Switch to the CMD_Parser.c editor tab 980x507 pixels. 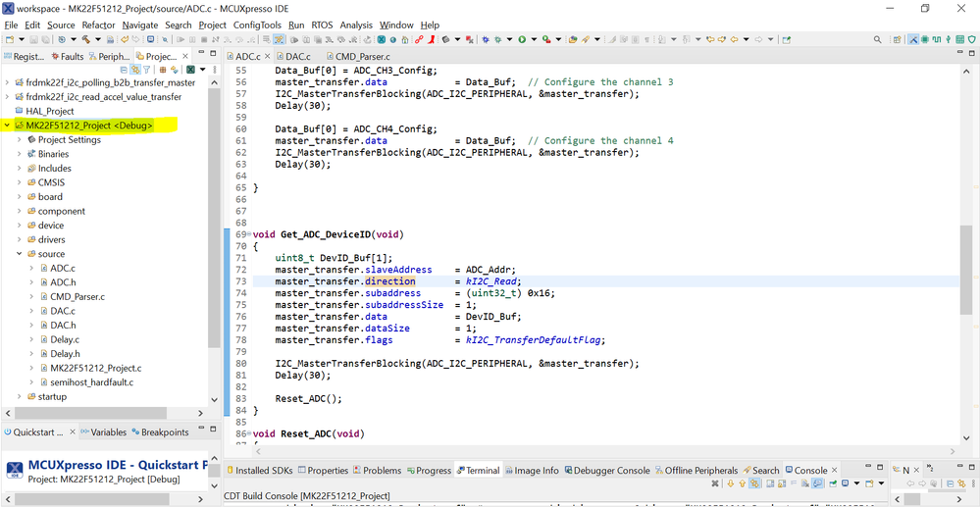tap(356, 56)
